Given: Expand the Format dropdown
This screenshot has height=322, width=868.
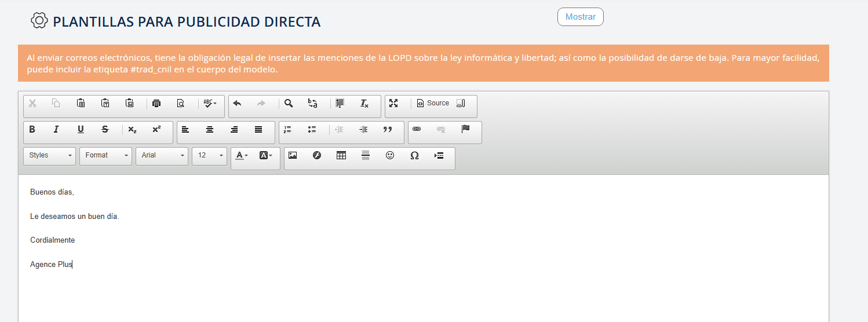Looking at the screenshot, I should (105, 155).
